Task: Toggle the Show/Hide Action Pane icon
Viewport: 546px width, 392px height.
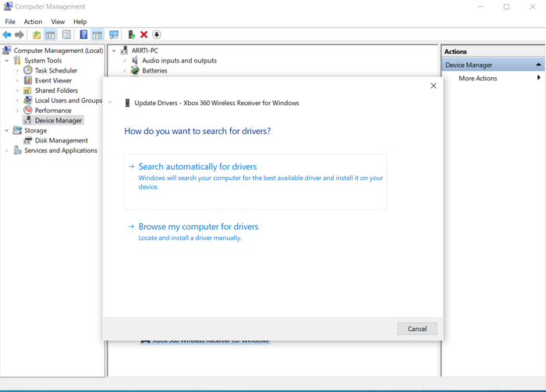Action: tap(97, 35)
